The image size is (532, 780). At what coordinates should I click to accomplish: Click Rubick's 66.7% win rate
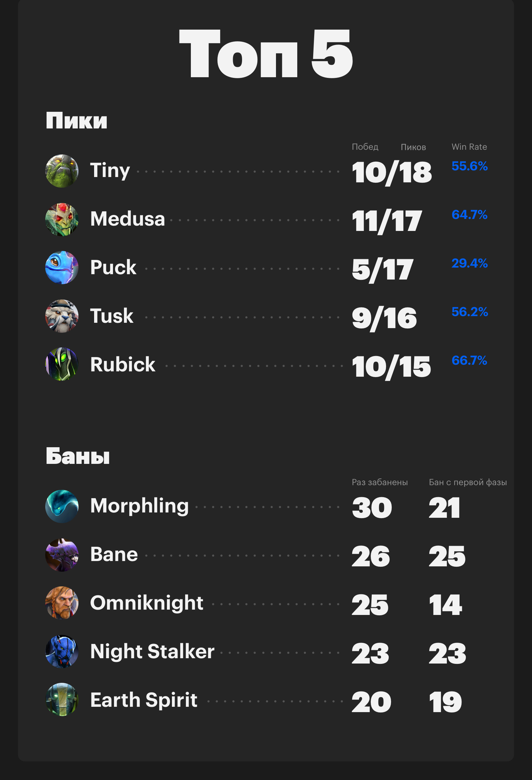[469, 360]
